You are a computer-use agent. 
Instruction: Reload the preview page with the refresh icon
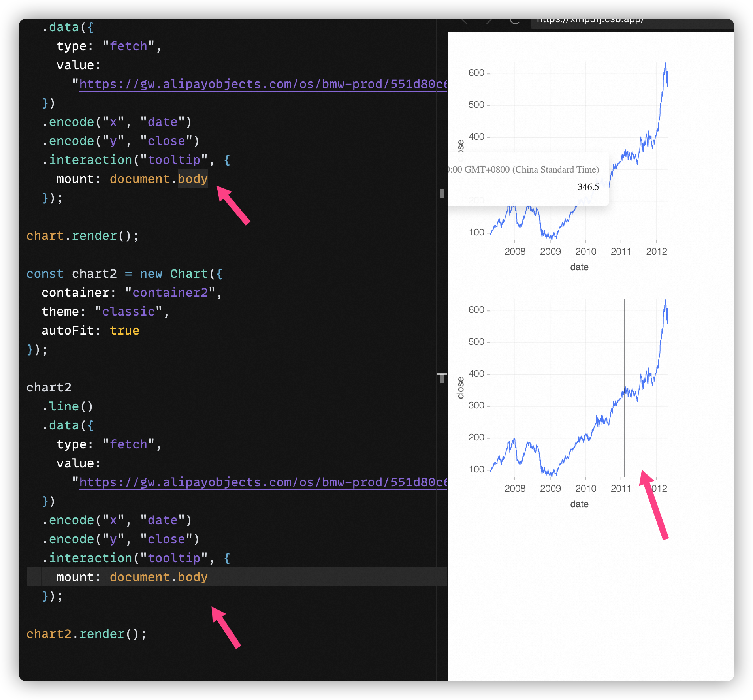pyautogui.click(x=515, y=20)
